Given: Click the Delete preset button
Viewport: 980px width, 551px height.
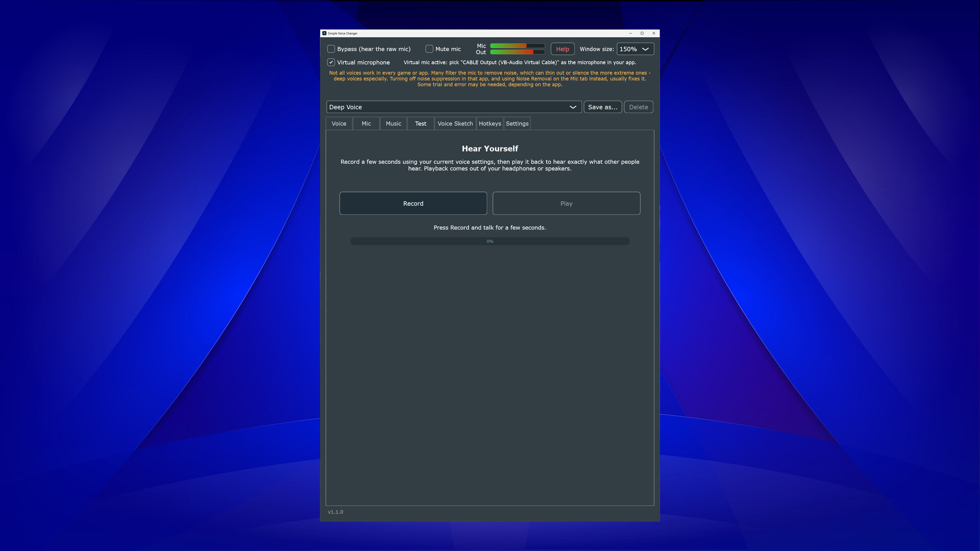Looking at the screenshot, I should click(x=639, y=107).
